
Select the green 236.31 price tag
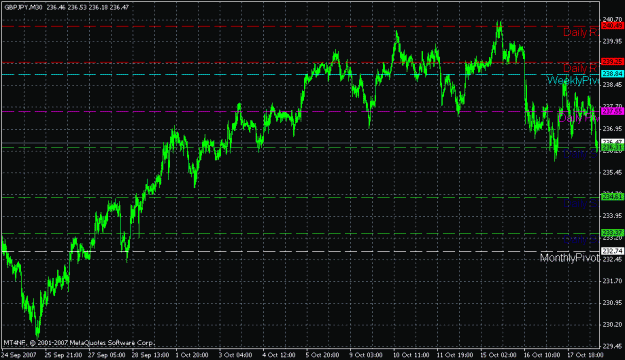click(x=612, y=148)
